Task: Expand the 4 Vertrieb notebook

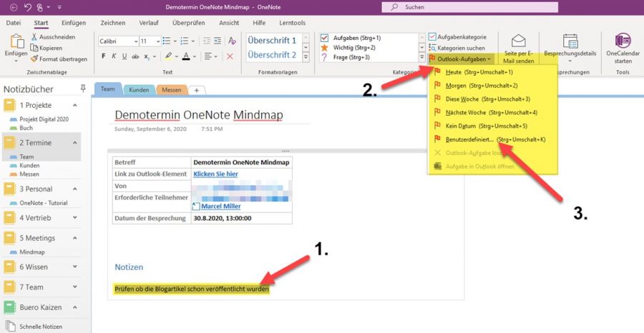Action: click(74, 218)
